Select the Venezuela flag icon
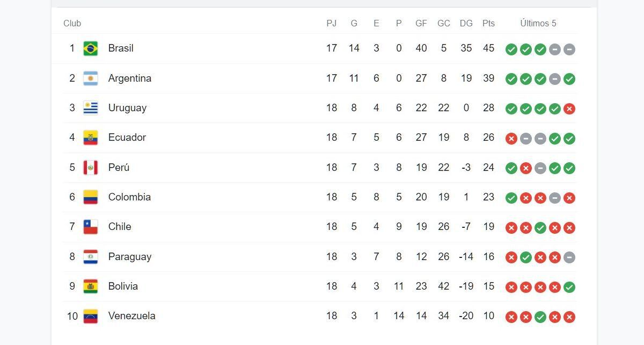This screenshot has height=345, width=644. click(92, 316)
